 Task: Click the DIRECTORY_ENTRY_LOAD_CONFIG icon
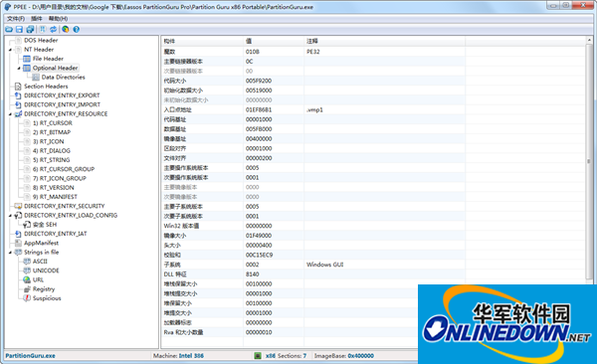18,216
